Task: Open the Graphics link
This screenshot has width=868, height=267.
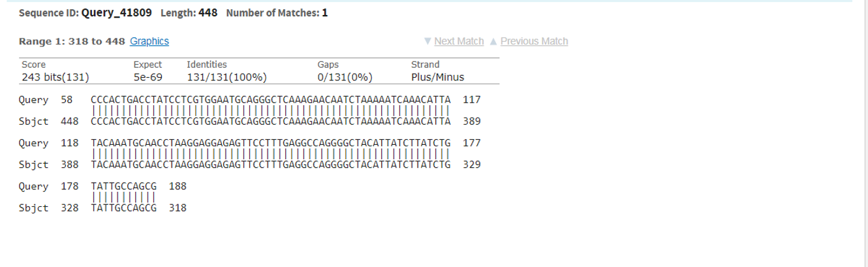Action: pyautogui.click(x=149, y=41)
